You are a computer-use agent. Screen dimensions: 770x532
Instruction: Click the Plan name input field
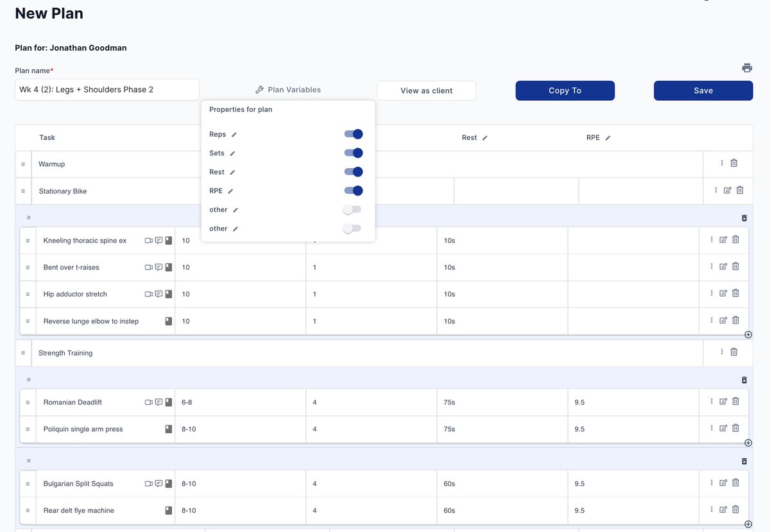coord(107,90)
